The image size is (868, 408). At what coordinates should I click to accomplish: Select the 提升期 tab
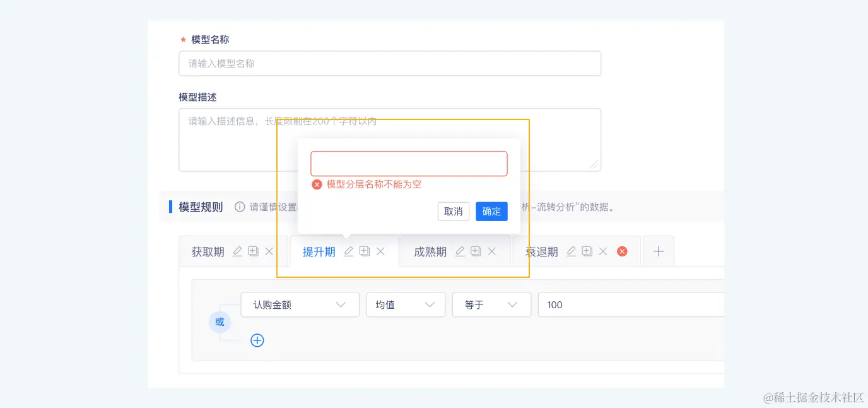click(319, 252)
